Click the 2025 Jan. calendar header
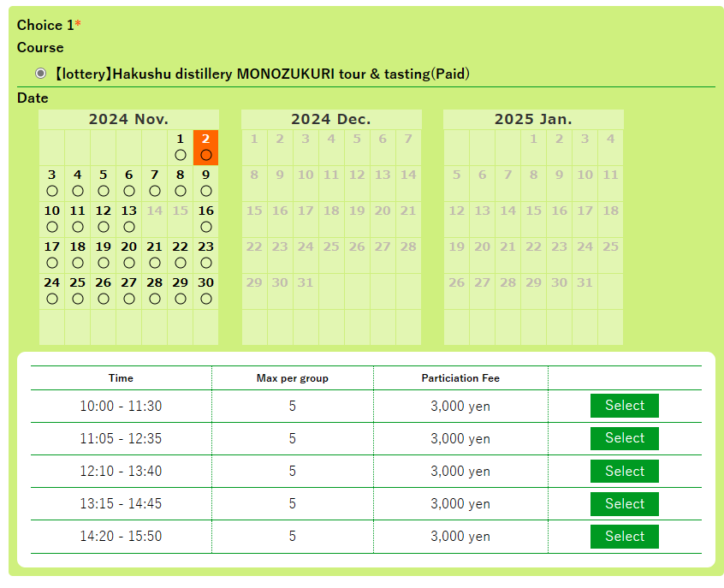 [533, 119]
